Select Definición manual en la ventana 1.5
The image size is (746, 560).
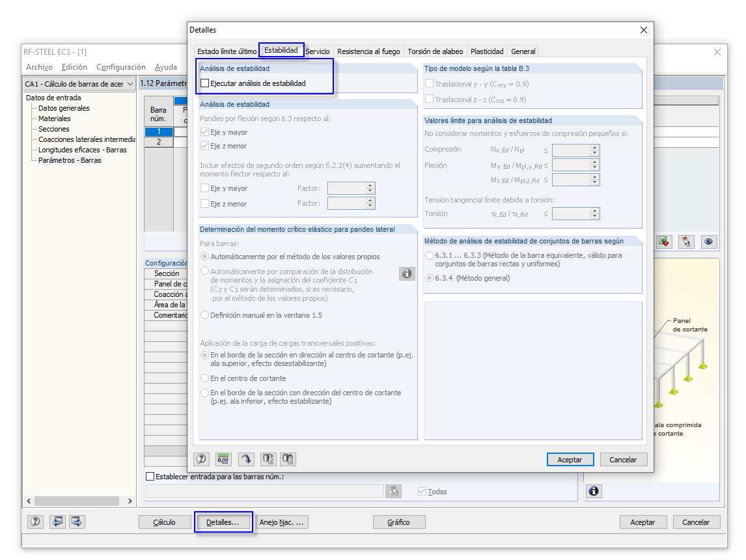pos(204,315)
